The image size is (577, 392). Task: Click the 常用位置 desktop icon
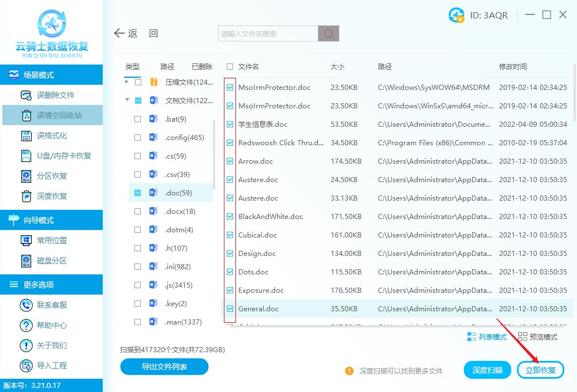click(26, 240)
